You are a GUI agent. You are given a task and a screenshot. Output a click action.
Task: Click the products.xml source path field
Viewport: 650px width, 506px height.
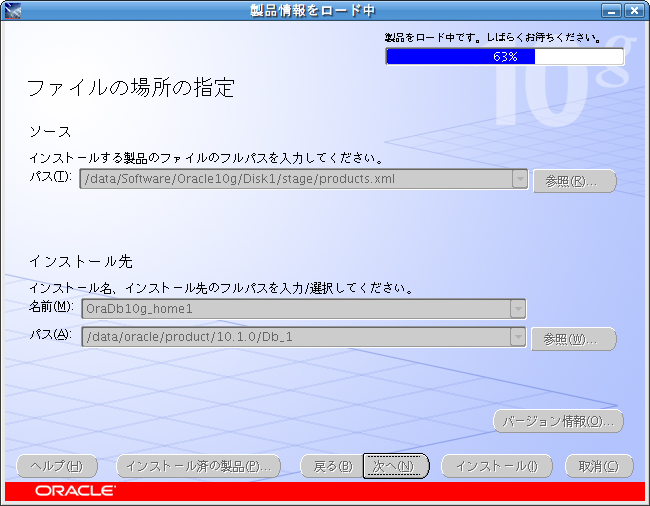tap(304, 179)
